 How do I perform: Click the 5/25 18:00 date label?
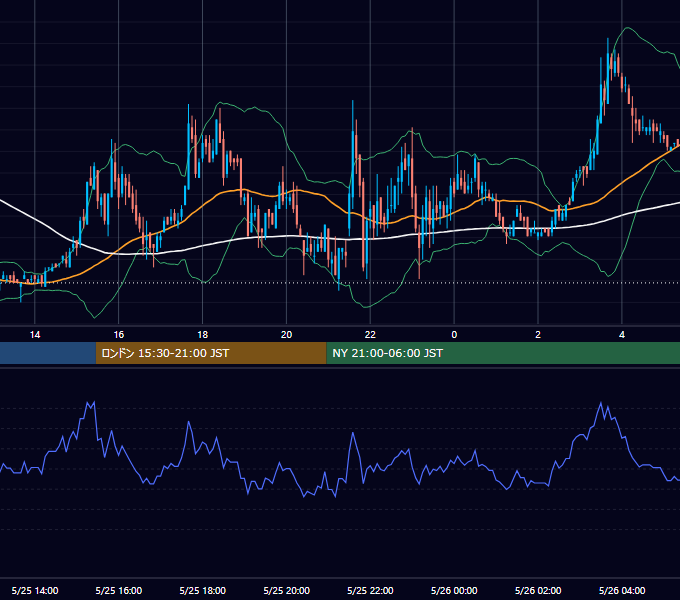pos(203,590)
